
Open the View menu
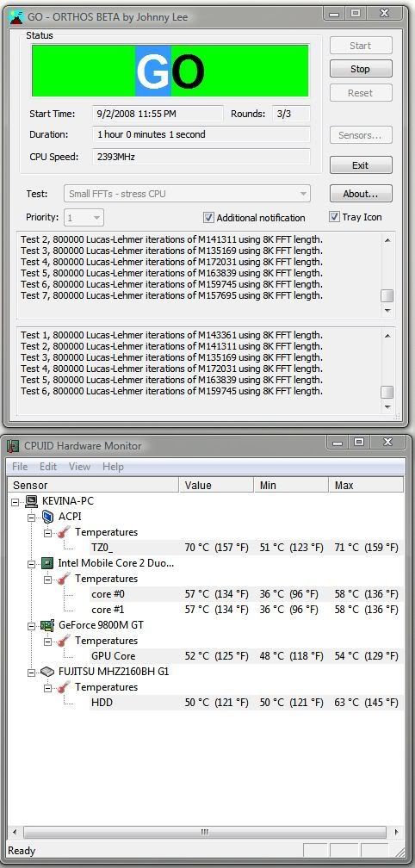[x=80, y=467]
